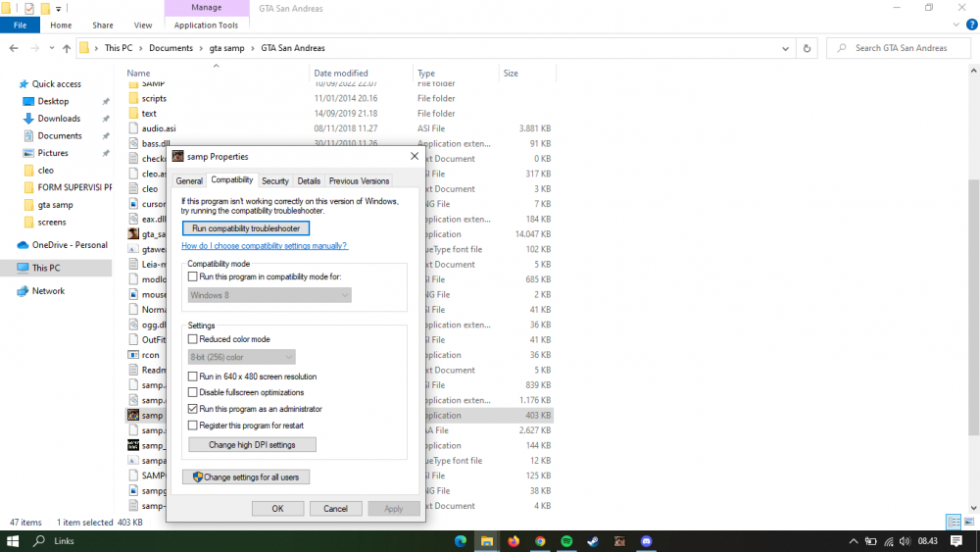Viewport: 980px width, 552px height.
Task: Open the Windows 8 compatibility dropdown
Action: [269, 295]
